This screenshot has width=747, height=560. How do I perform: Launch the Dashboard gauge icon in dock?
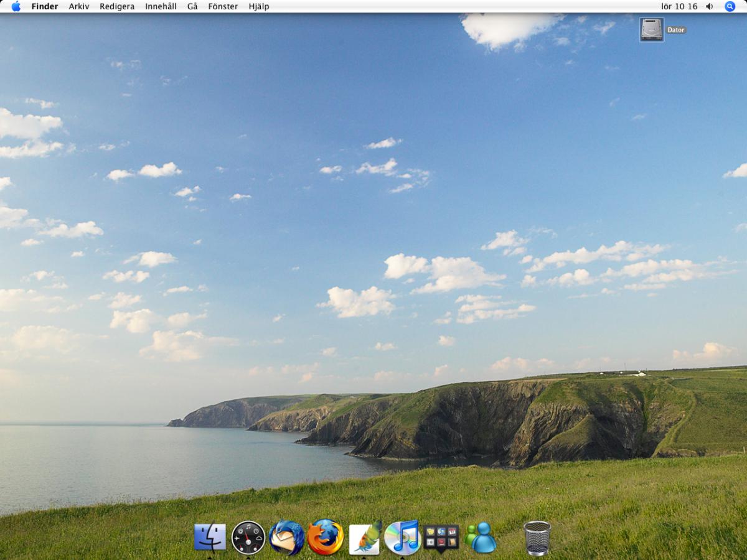248,538
